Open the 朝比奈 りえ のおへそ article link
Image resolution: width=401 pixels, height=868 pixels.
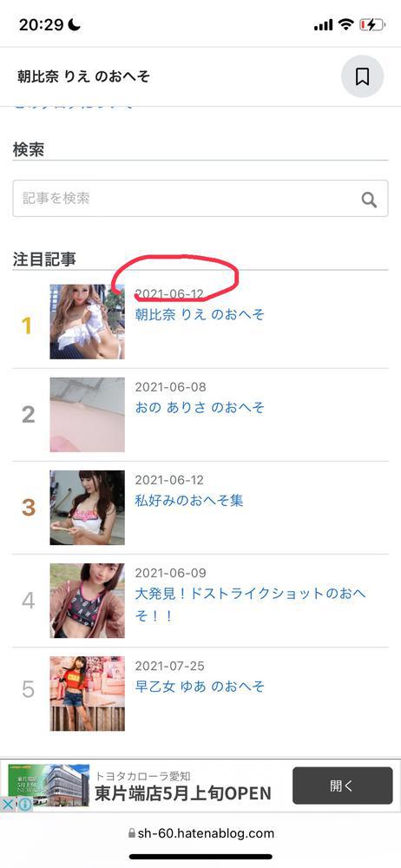coord(200,314)
